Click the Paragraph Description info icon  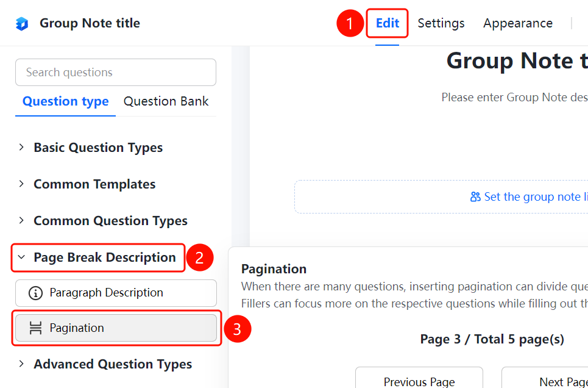tap(35, 293)
